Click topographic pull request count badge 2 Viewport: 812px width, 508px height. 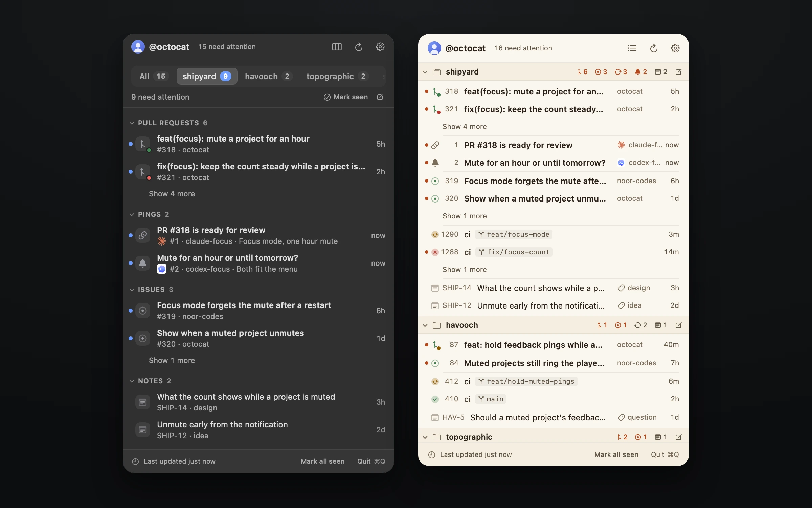pyautogui.click(x=622, y=437)
